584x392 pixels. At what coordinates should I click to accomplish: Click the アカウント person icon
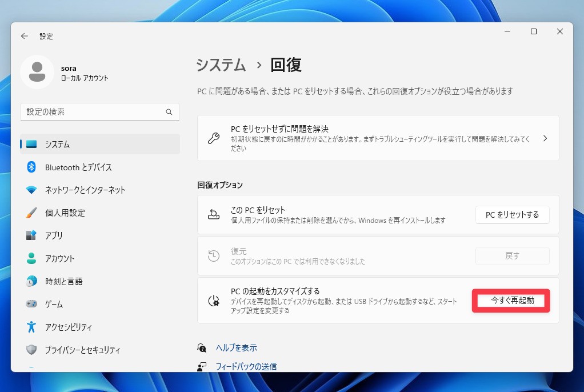click(x=31, y=258)
